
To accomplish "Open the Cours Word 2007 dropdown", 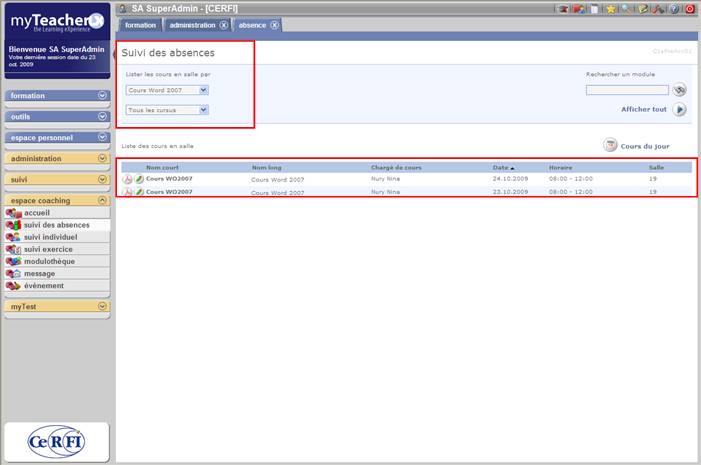I will click(x=167, y=90).
